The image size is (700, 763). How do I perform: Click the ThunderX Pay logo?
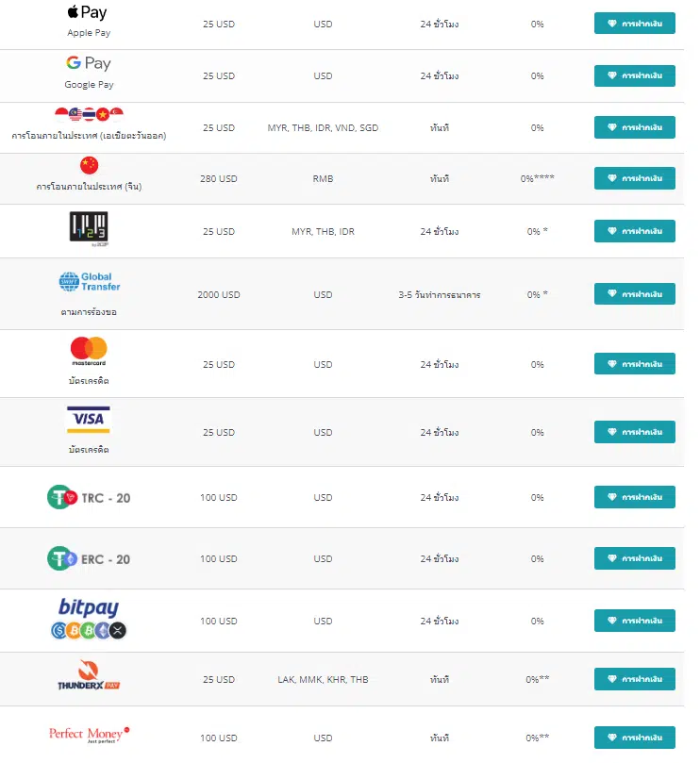(89, 675)
